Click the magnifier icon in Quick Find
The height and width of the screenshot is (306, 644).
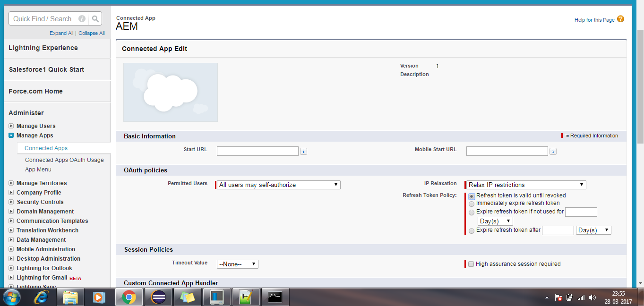coord(95,18)
